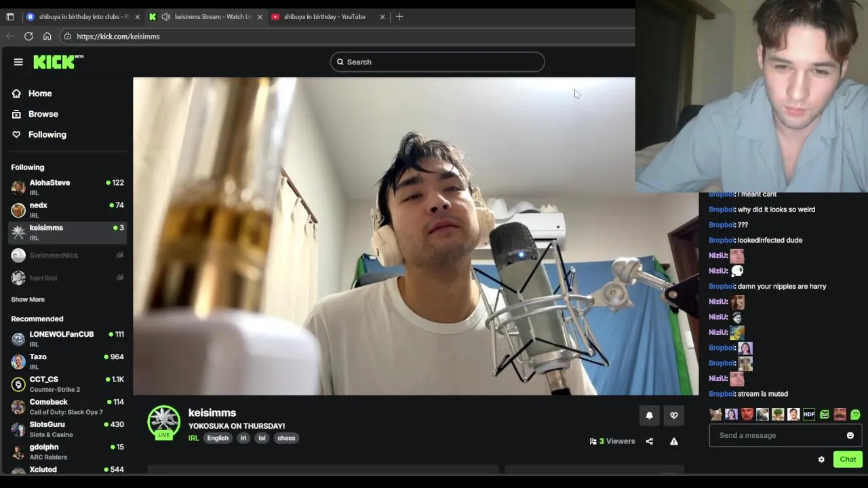
Task: Select the chess tag
Action: pyautogui.click(x=286, y=438)
